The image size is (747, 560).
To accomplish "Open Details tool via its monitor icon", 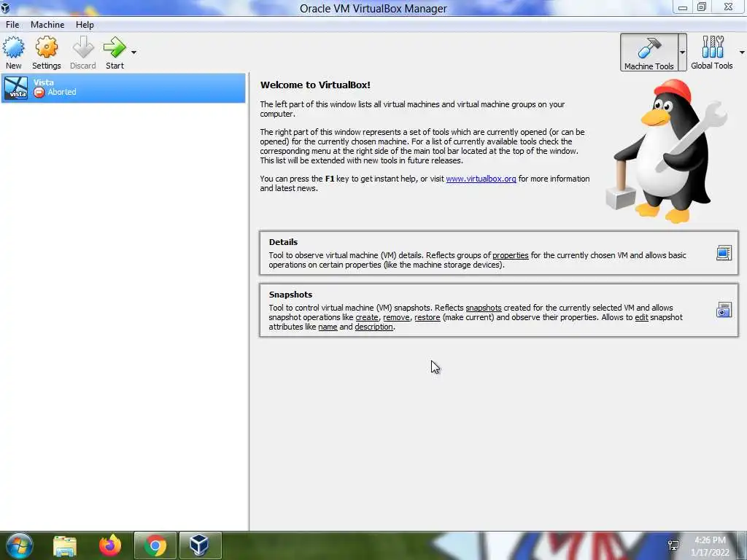I will [724, 253].
